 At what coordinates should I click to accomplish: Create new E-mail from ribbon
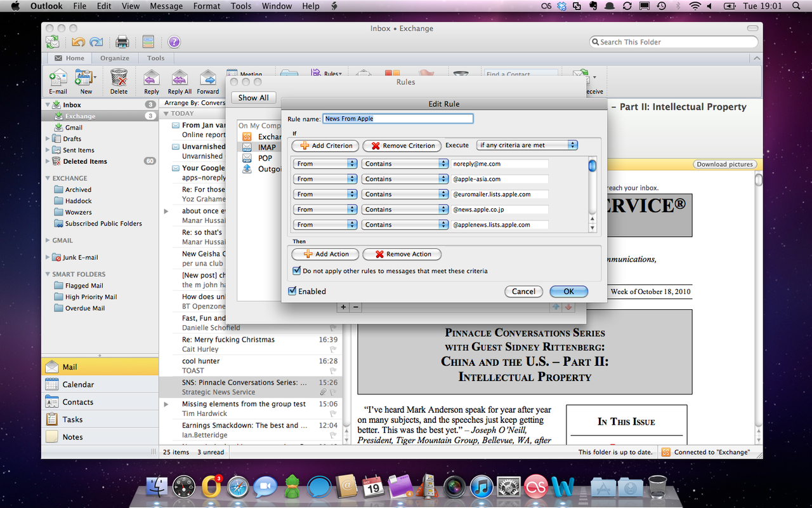pyautogui.click(x=58, y=82)
